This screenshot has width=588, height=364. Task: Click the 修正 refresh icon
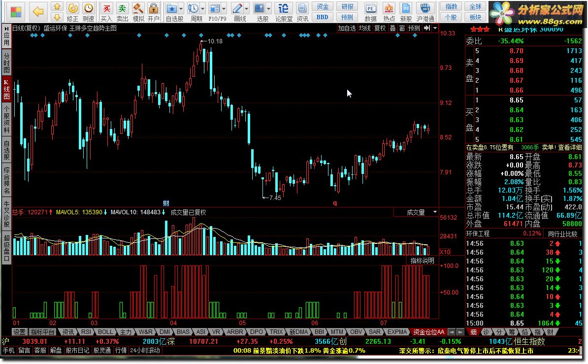click(72, 8)
